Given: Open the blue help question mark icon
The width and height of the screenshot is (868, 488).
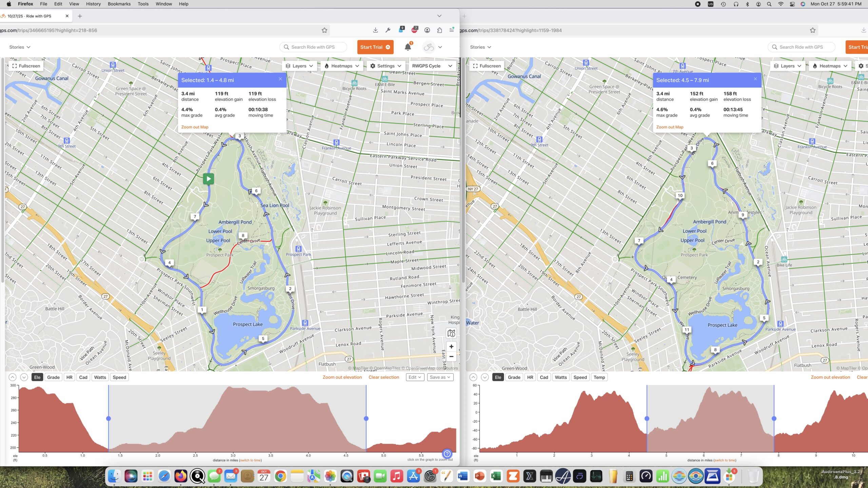Looking at the screenshot, I should point(447,453).
